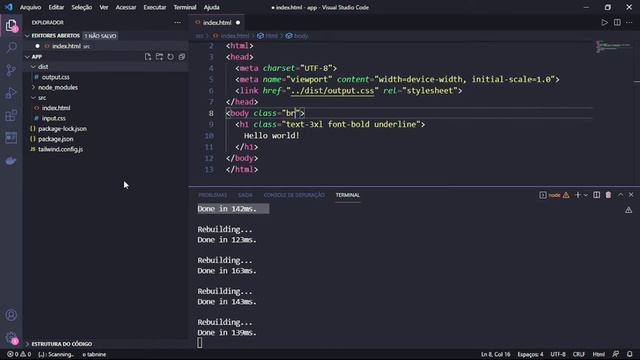
Task: Switch to Console de Depuração tab
Action: tap(294, 195)
